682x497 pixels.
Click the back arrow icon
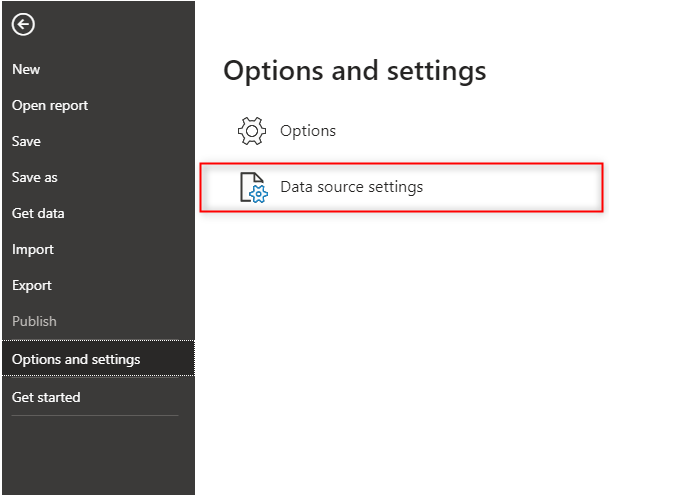(23, 24)
